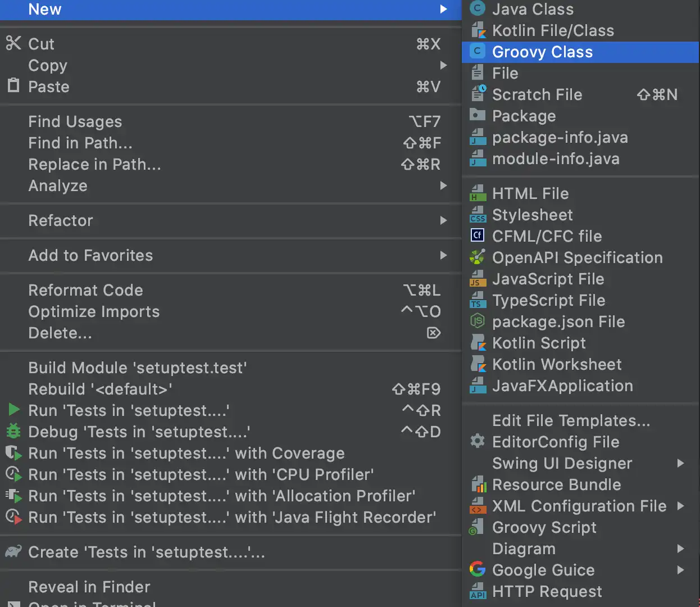Image resolution: width=700 pixels, height=607 pixels.
Task: Select Diagram menu entry
Action: (581, 549)
